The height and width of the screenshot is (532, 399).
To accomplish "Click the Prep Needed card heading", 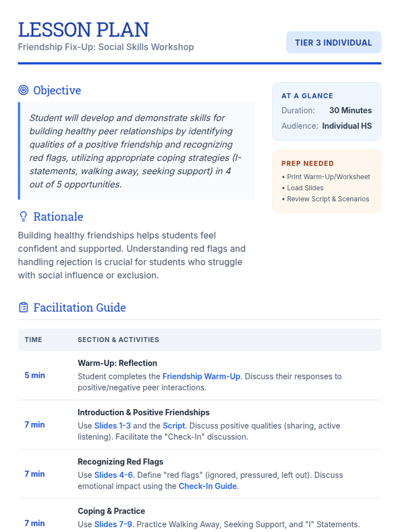I will point(308,164).
